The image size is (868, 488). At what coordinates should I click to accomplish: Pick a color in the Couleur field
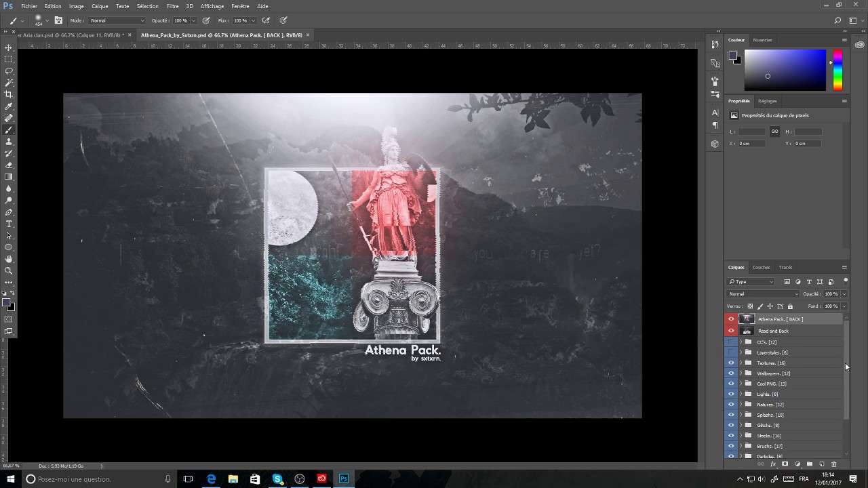click(x=785, y=70)
